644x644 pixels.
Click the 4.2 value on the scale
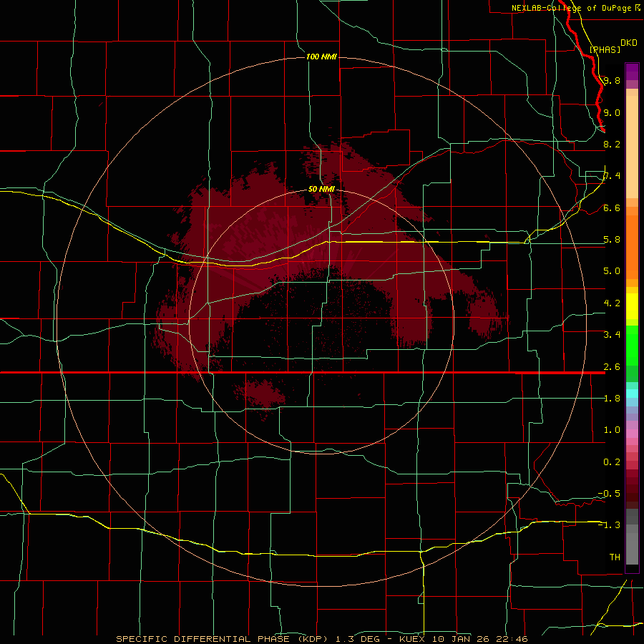pyautogui.click(x=612, y=303)
